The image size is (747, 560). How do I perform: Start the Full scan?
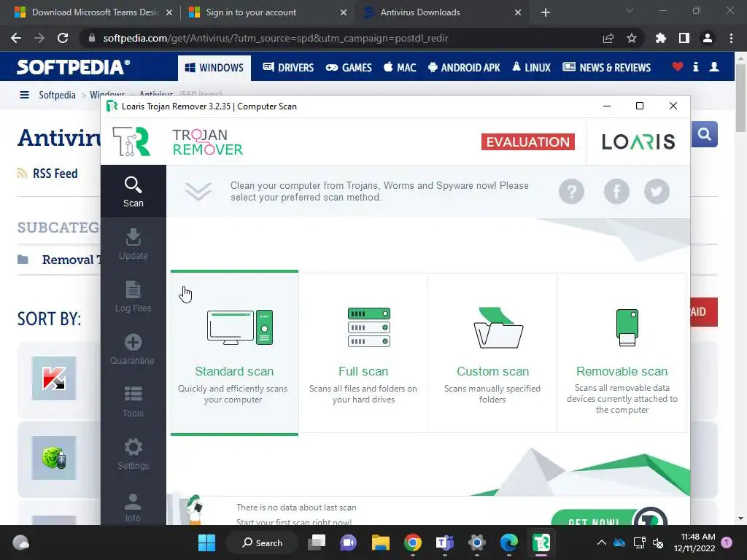point(363,353)
